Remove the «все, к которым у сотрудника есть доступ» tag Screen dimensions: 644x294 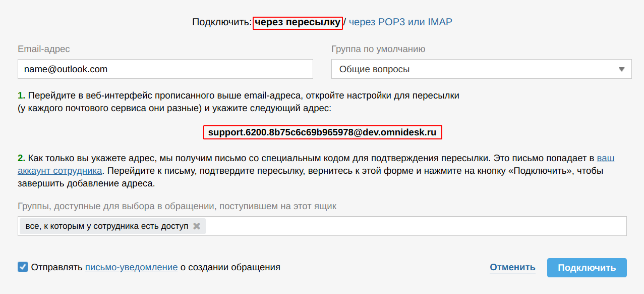(197, 226)
